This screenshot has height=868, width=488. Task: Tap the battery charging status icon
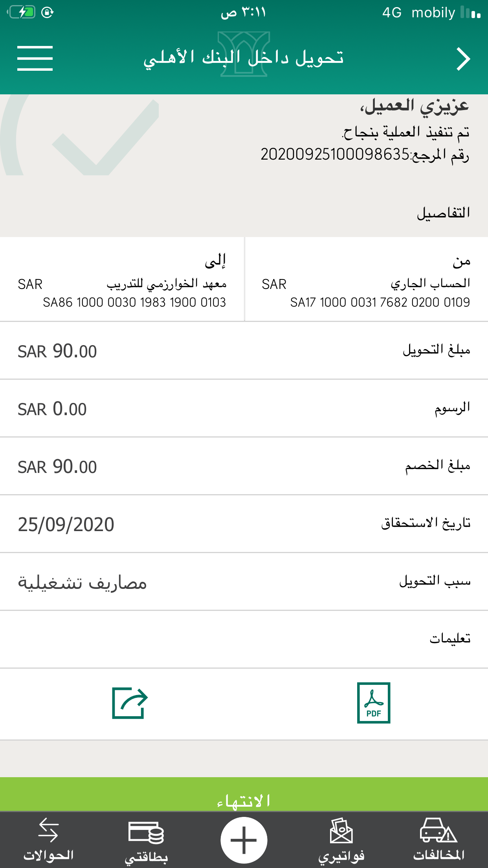[23, 13]
